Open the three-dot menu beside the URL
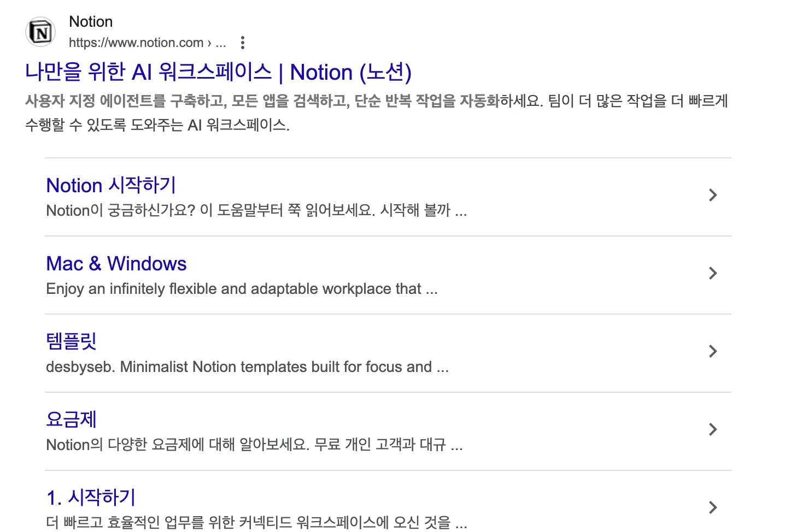 tap(242, 42)
